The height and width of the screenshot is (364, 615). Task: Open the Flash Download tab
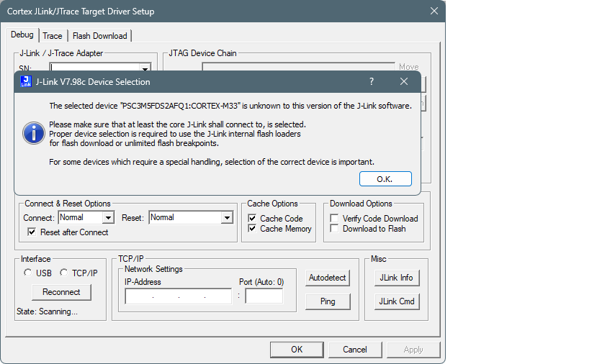click(99, 36)
